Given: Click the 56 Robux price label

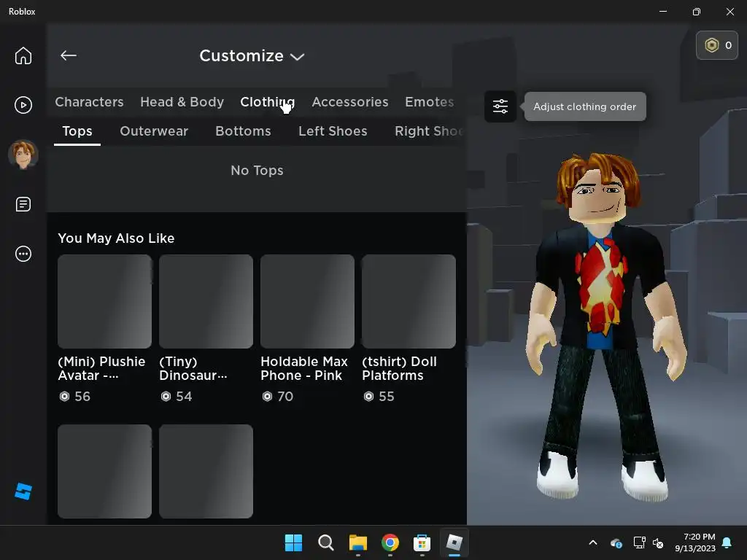Looking at the screenshot, I should click(75, 396).
